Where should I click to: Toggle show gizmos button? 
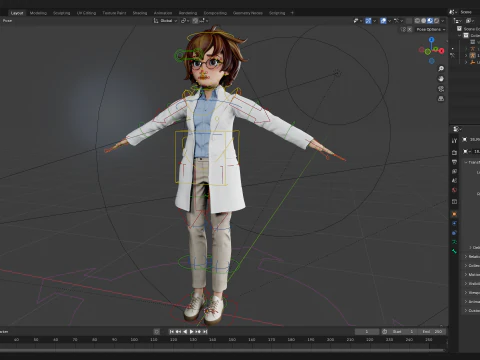tap(368, 21)
